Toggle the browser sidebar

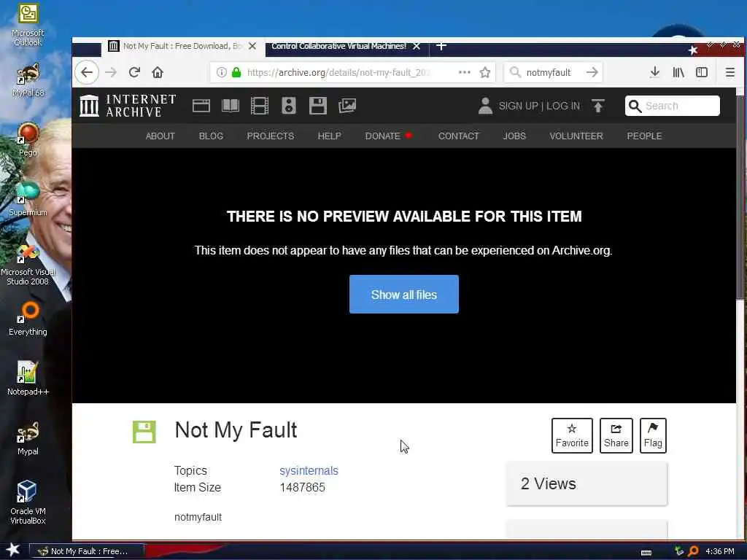702,72
